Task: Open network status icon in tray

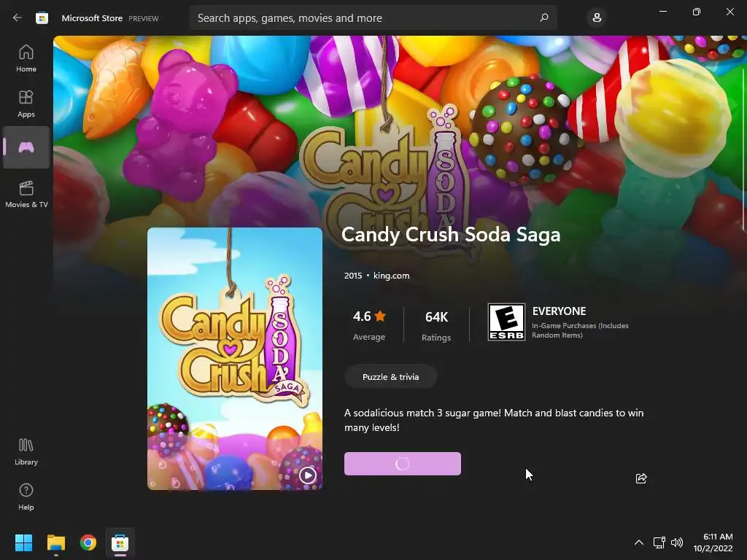Action: [x=659, y=542]
